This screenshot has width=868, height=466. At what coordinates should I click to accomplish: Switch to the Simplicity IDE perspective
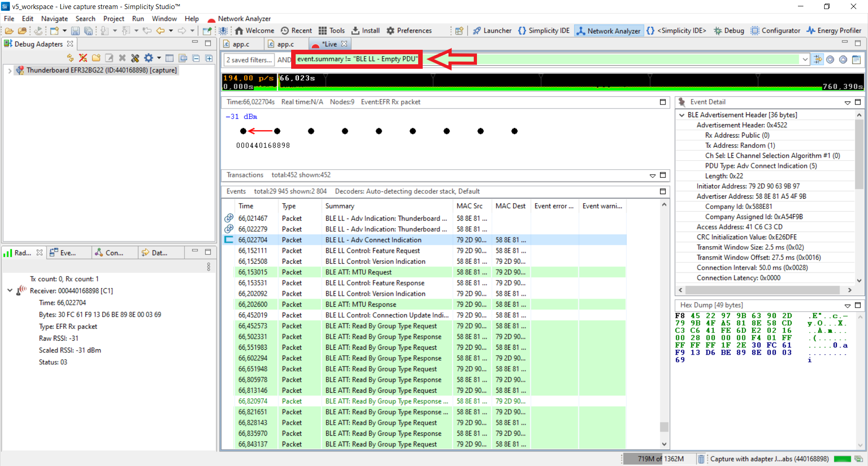[x=544, y=31]
